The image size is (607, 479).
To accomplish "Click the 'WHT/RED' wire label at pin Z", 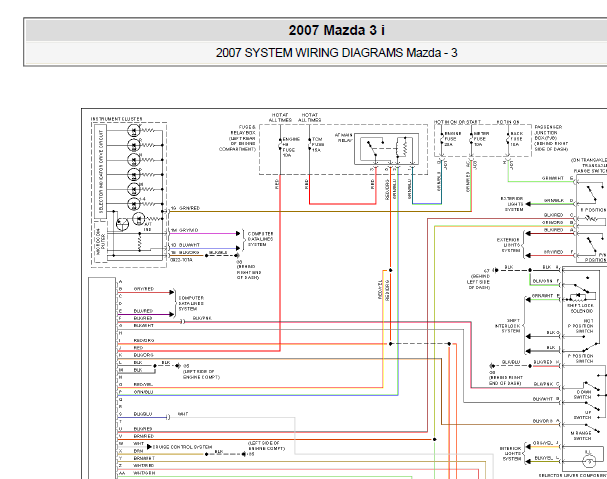I will point(144,465).
